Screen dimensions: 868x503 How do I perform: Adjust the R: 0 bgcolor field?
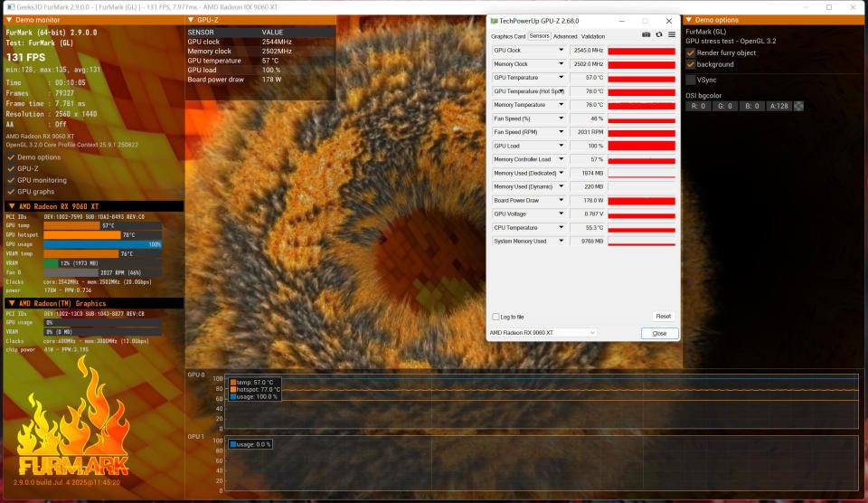click(698, 106)
